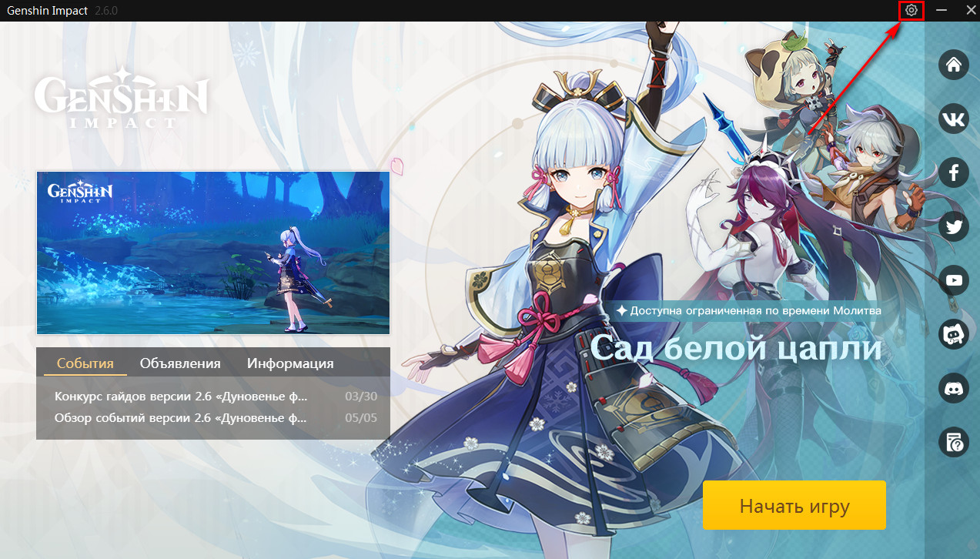Viewport: 980px width, 559px height.
Task: Open Конкурс гайдов версии 2.6 news link
Action: pyautogui.click(x=181, y=397)
